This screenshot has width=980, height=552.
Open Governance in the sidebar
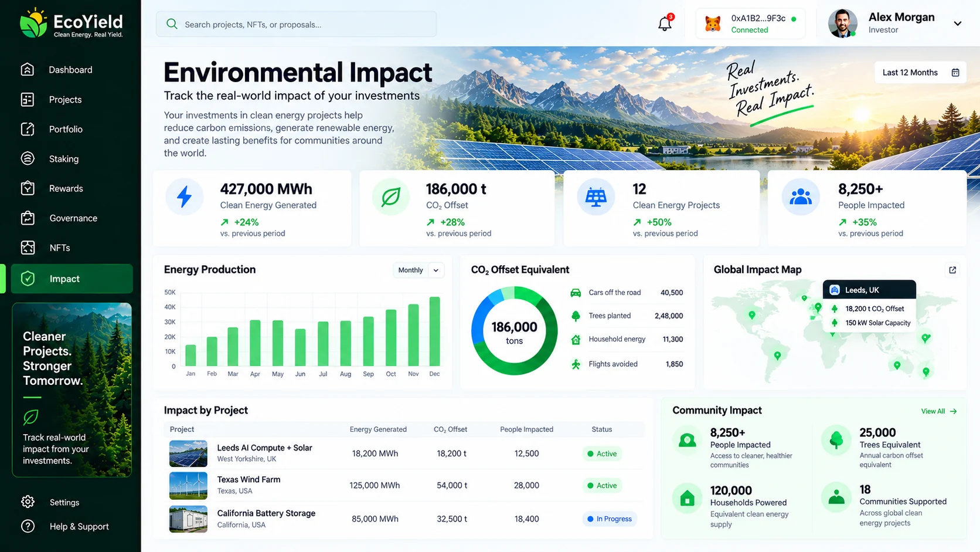point(70,218)
